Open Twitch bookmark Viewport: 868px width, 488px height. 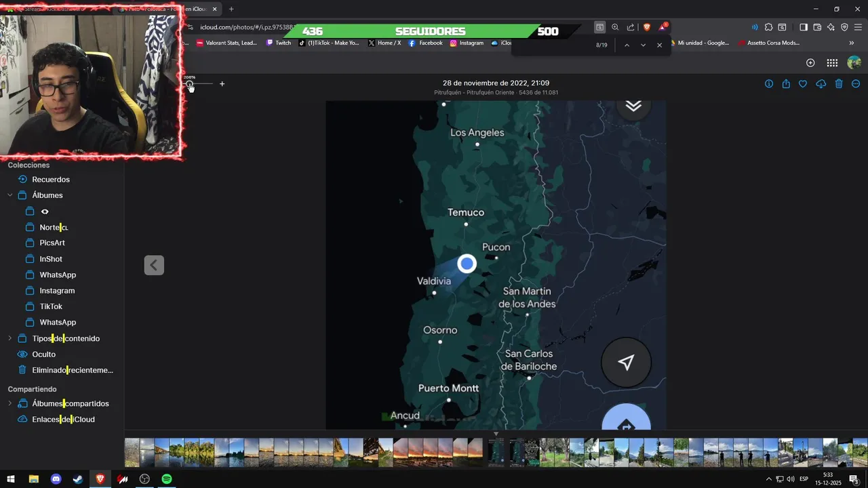279,43
